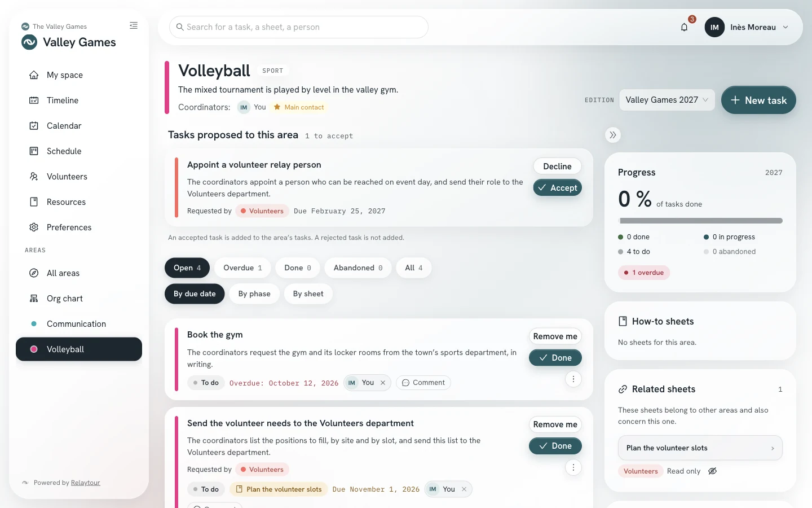Open Calendar in sidebar
Image resolution: width=812 pixels, height=508 pixels.
(x=79, y=126)
